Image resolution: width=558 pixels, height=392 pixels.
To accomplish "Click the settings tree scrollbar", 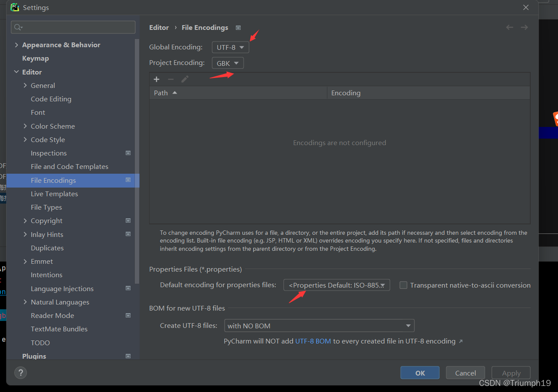I will coord(137,161).
